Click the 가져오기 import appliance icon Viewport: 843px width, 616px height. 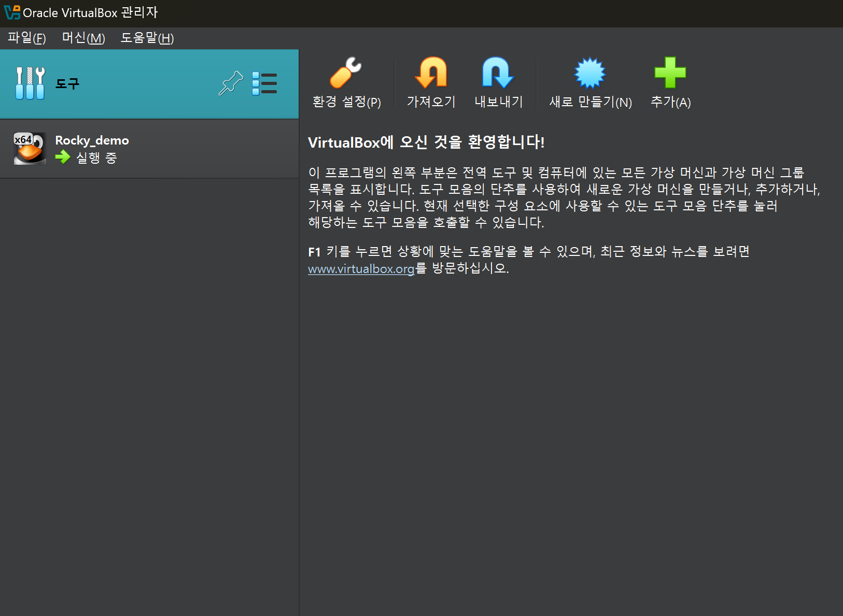coord(431,73)
